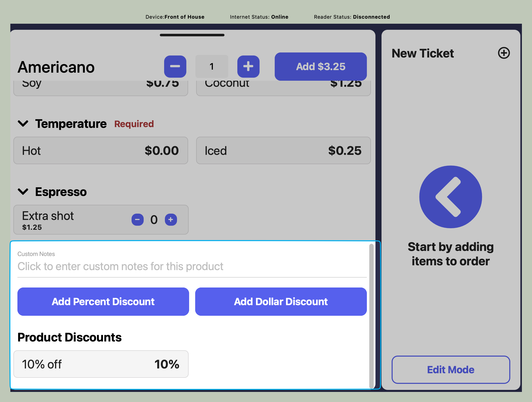Click the quantity field showing 1
This screenshot has width=532, height=402.
click(212, 66)
